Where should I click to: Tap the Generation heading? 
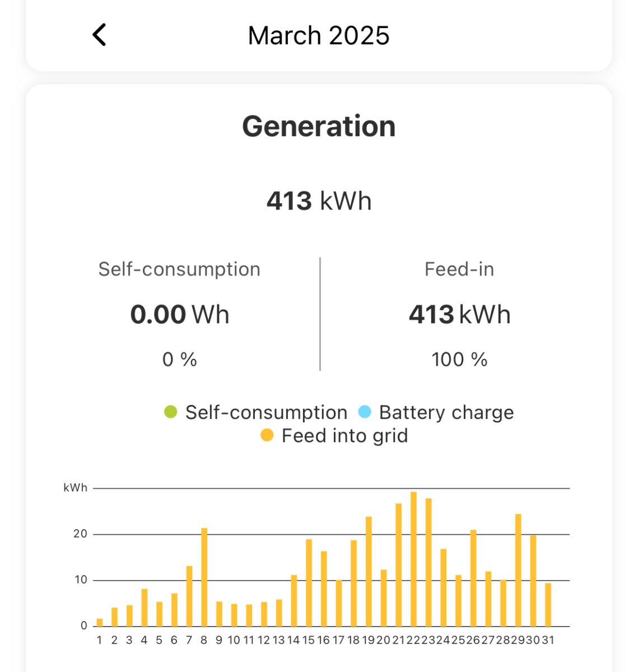click(x=318, y=127)
